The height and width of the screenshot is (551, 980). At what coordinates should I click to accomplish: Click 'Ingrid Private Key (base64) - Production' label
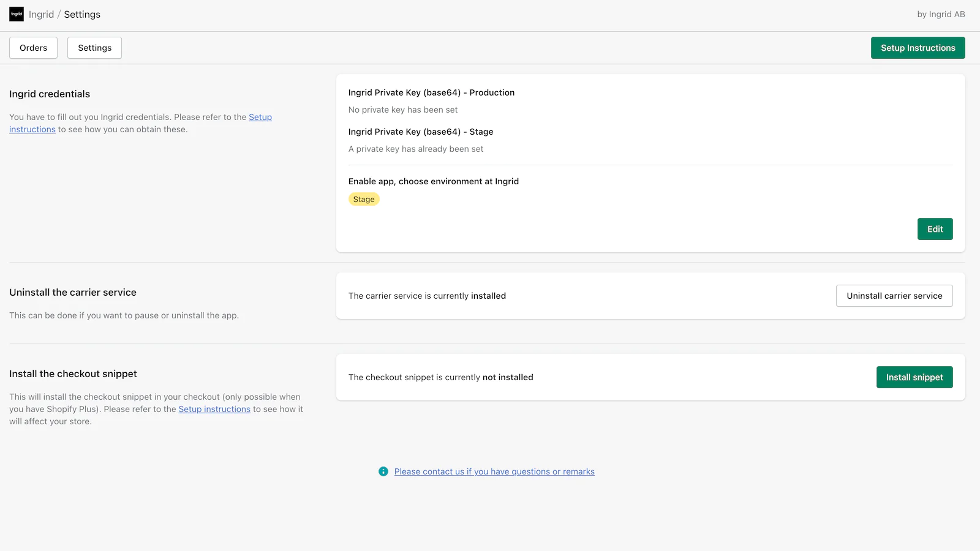pyautogui.click(x=431, y=92)
